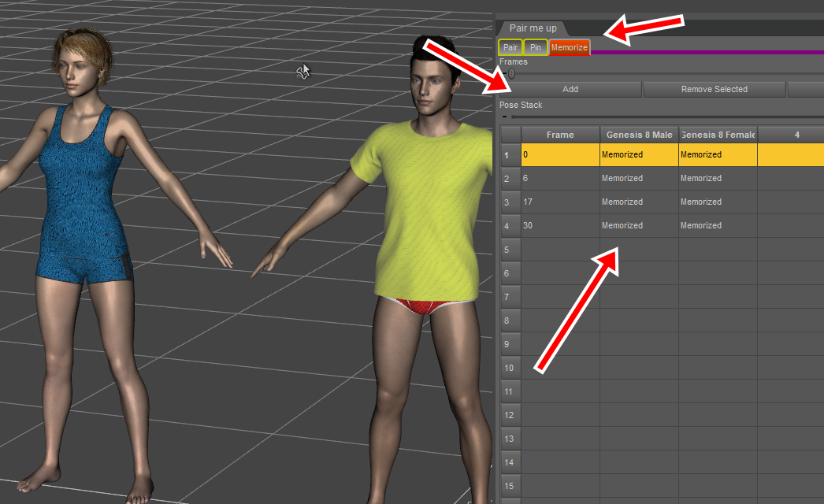
Task: Click Genesis 8 Female Memorized cell in row 3
Action: pyautogui.click(x=718, y=202)
